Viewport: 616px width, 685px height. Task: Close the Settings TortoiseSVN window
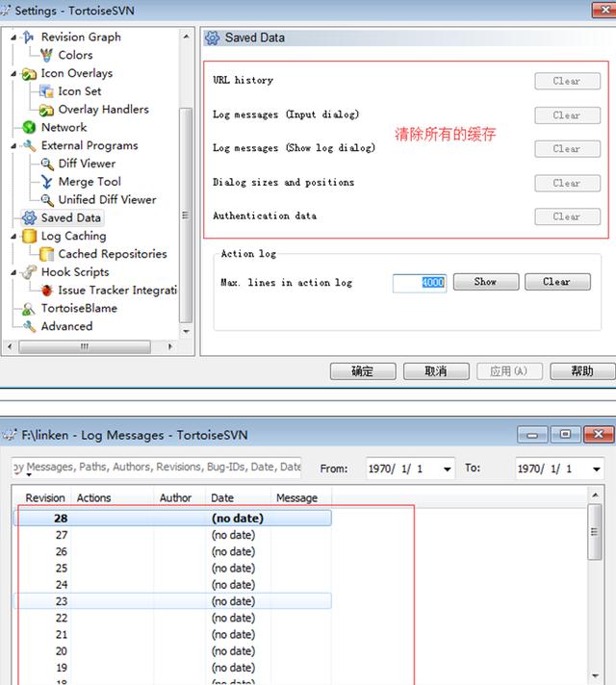pyautogui.click(x=604, y=10)
